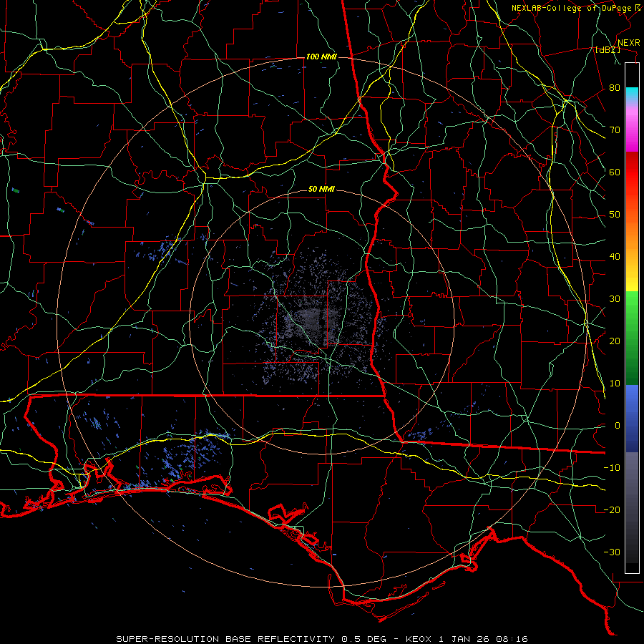Click the '1 JAN 26' date in the caption
This screenshot has height=644, width=644.
[x=465, y=639]
